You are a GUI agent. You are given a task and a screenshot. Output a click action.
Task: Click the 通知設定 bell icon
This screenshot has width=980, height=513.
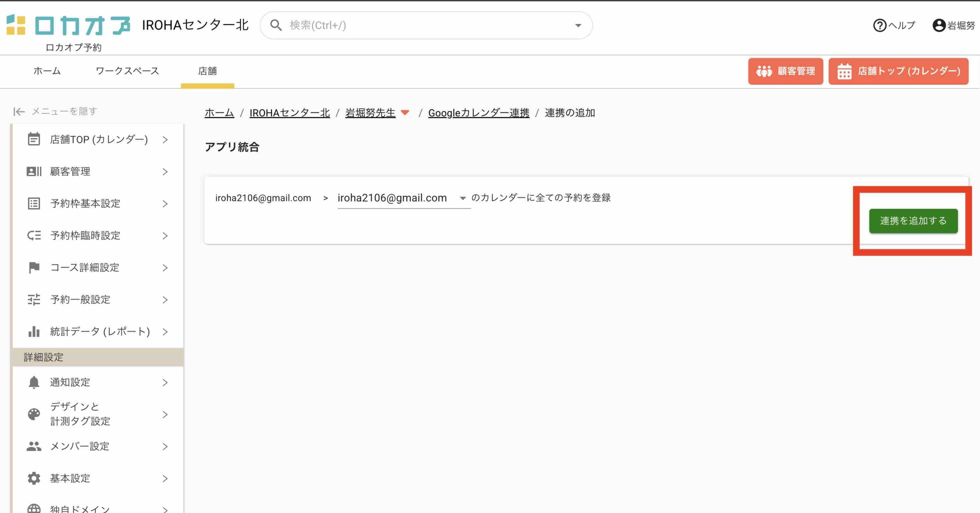(34, 382)
